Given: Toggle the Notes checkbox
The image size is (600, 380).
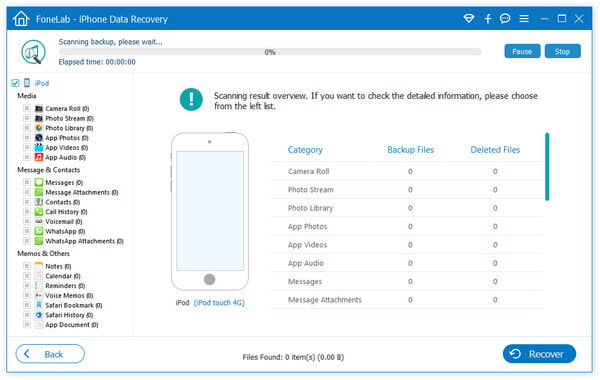Looking at the screenshot, I should 27,266.
